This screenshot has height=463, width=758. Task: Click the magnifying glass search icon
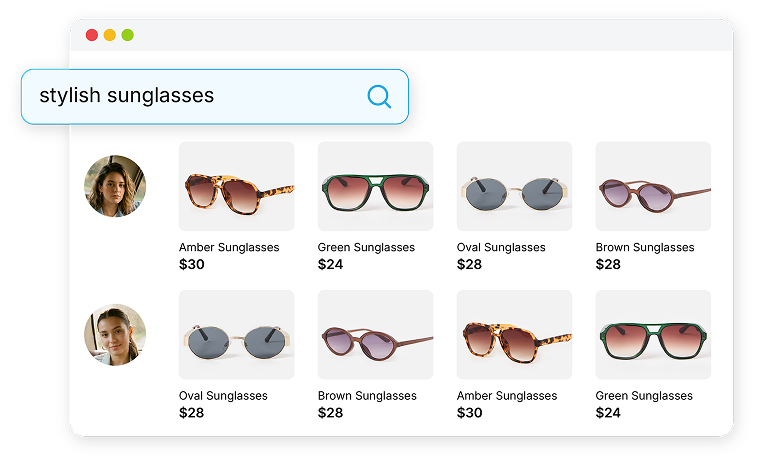(x=379, y=97)
